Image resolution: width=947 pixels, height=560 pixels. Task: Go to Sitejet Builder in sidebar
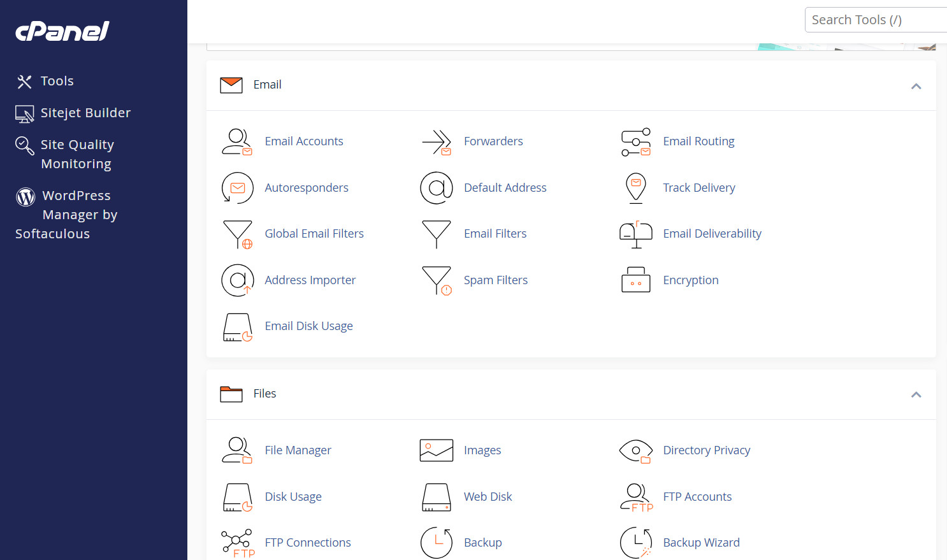point(85,113)
